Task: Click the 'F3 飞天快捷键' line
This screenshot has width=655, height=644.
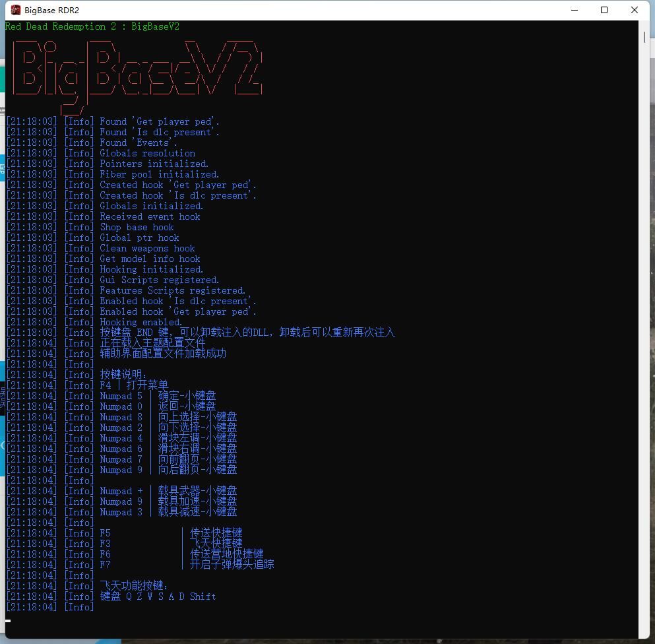Action: click(x=125, y=544)
